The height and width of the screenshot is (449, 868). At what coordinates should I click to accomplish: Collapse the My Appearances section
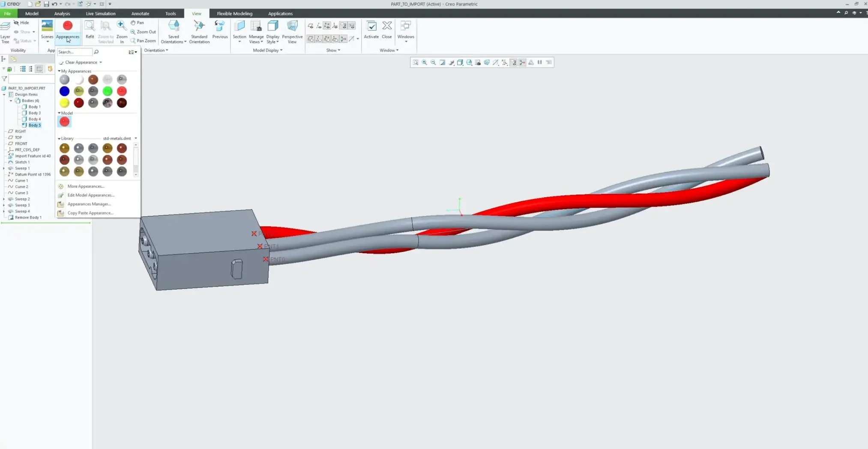coord(59,71)
